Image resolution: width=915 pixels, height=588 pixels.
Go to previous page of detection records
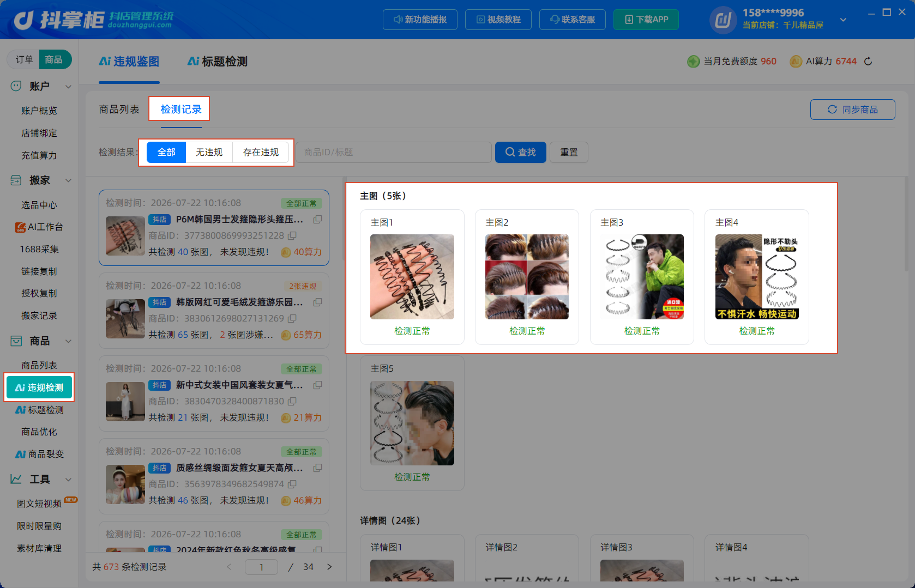point(229,567)
